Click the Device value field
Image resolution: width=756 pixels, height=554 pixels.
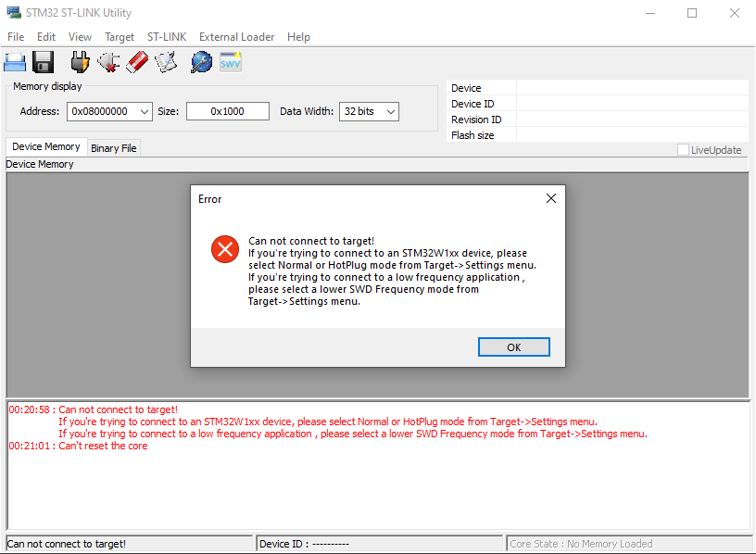(x=632, y=88)
